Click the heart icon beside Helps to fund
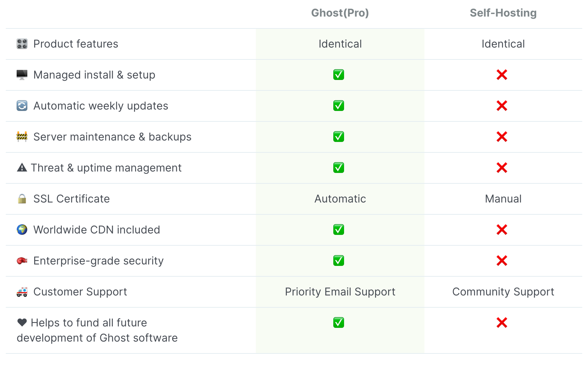Viewport: 588px width, 374px height. point(22,322)
